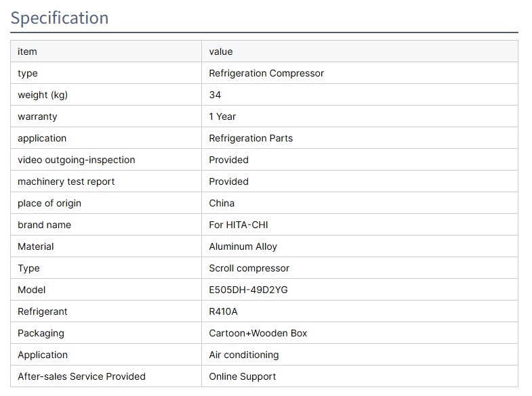
Task: Click the "Air conditioning" value
Action: click(x=244, y=355)
